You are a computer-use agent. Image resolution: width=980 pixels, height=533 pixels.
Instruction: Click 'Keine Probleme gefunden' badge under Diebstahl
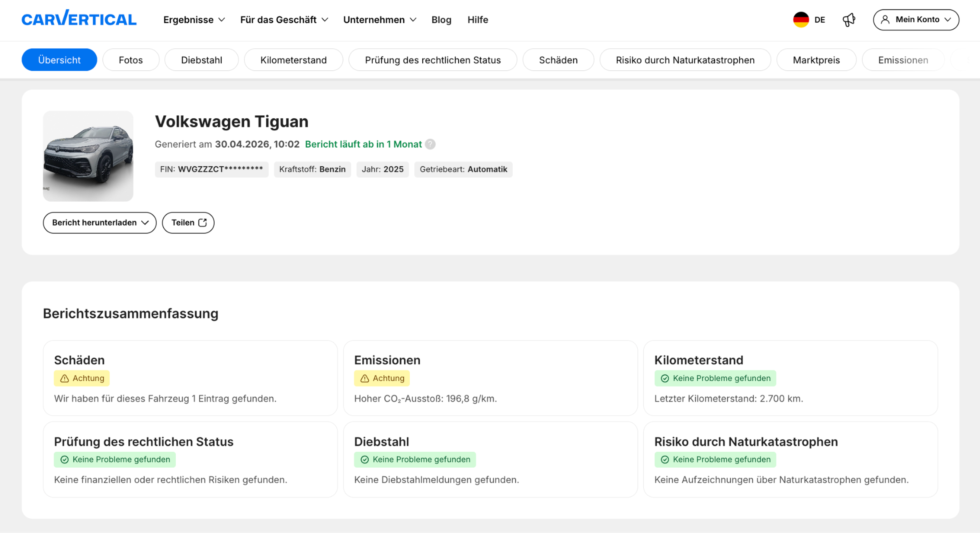(x=415, y=460)
